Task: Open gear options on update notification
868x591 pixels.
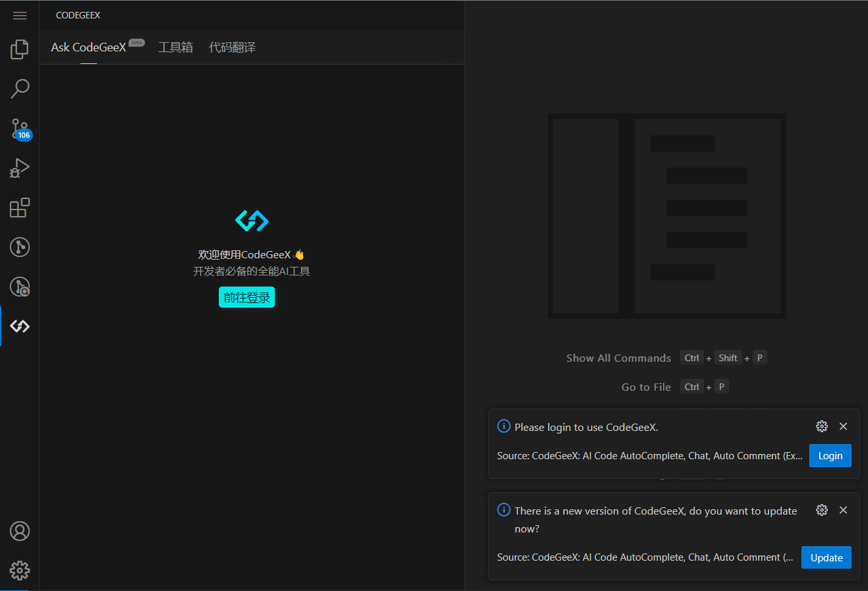Action: 822,510
